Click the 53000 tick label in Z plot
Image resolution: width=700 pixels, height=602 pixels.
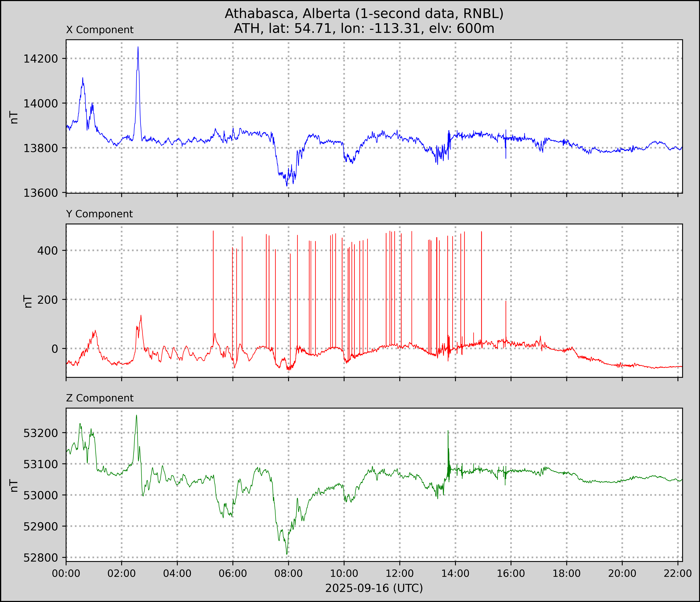[x=41, y=495]
